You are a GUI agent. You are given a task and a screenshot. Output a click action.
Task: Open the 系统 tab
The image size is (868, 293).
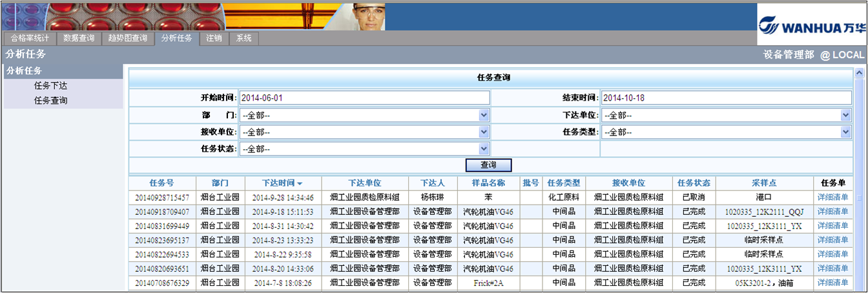point(243,38)
